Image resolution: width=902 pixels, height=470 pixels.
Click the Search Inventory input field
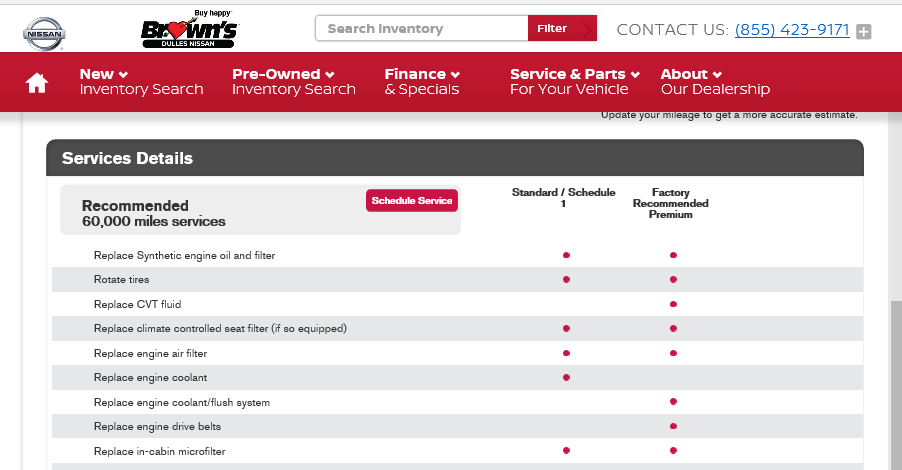tap(422, 28)
